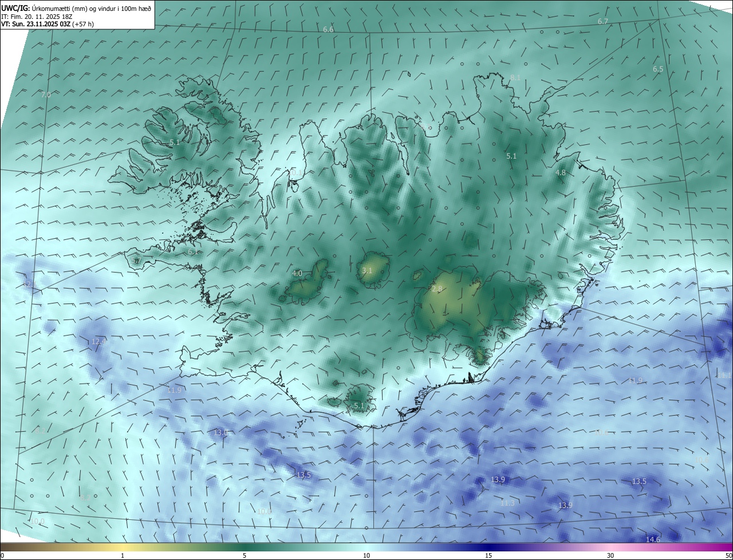Image resolution: width=733 pixels, height=560 pixels.
Task: Click the 7.0 value label
Action: tap(46, 95)
